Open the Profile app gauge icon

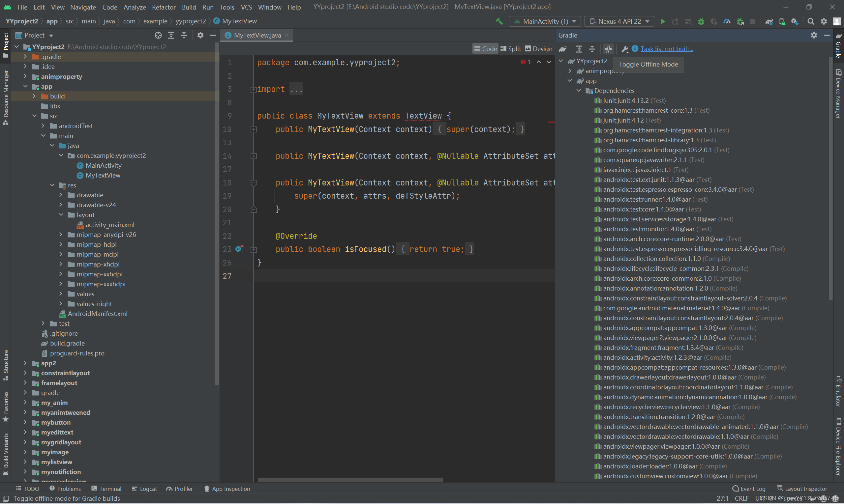pos(727,21)
